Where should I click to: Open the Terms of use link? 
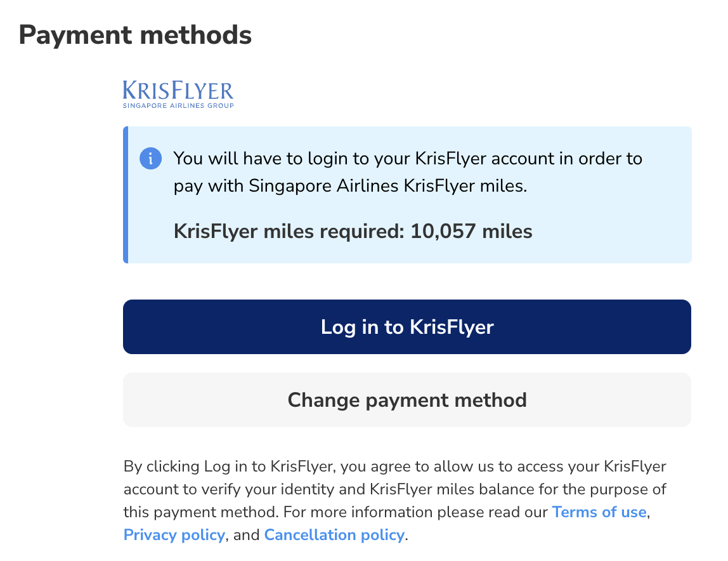pyautogui.click(x=599, y=512)
